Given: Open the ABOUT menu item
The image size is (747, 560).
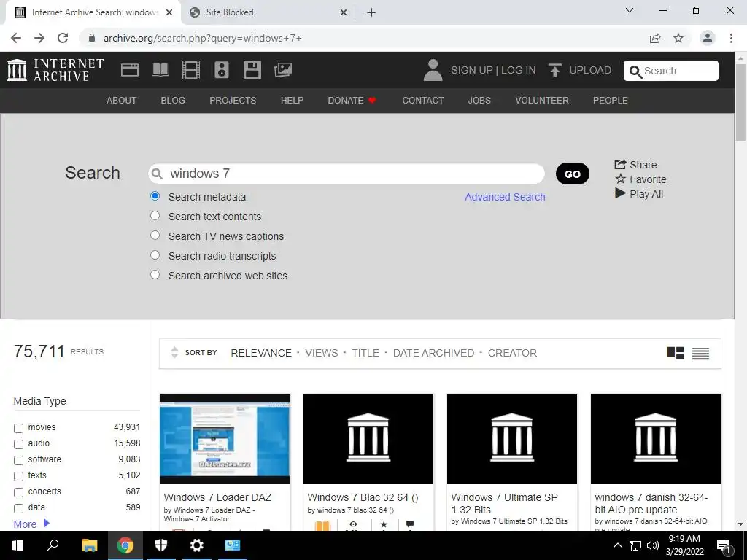Looking at the screenshot, I should (122, 101).
